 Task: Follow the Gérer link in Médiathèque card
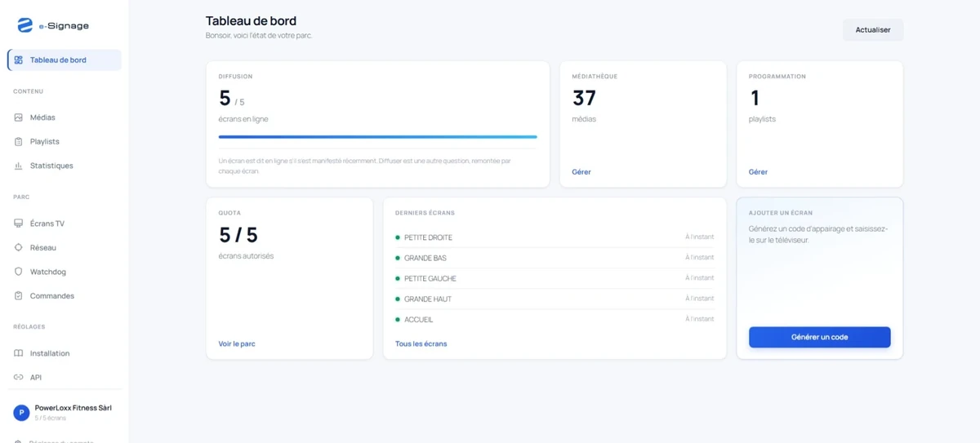(x=581, y=172)
